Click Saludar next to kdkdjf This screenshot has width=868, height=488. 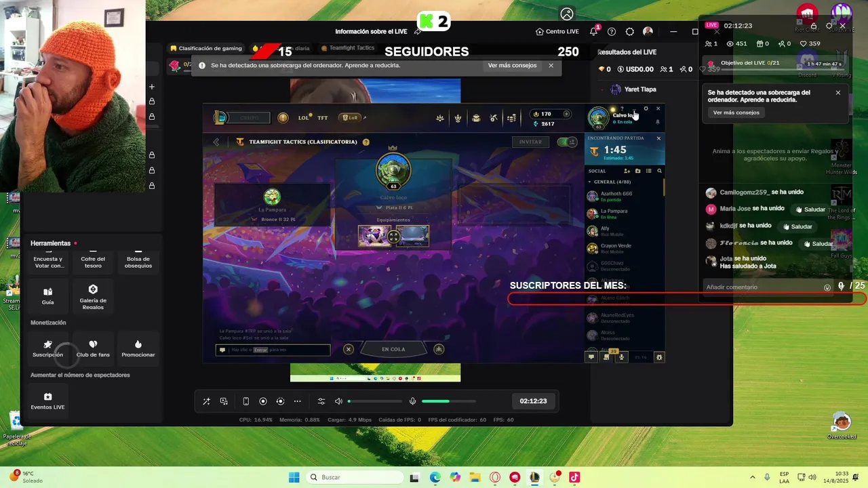click(x=797, y=226)
